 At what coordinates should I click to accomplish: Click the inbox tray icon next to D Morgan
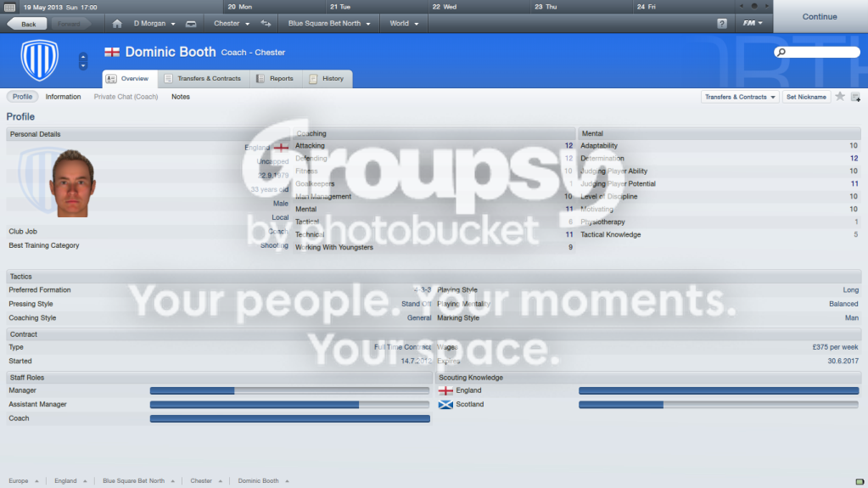pos(191,24)
